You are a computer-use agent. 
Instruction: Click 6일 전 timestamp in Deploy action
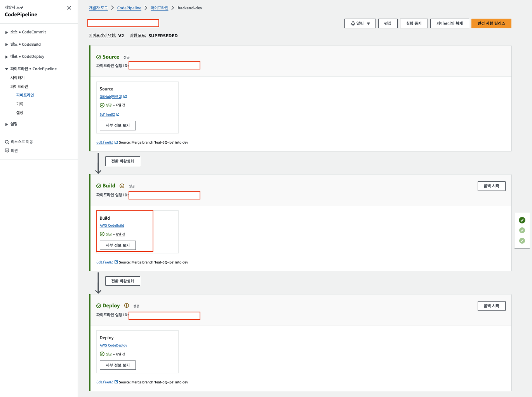tap(120, 354)
